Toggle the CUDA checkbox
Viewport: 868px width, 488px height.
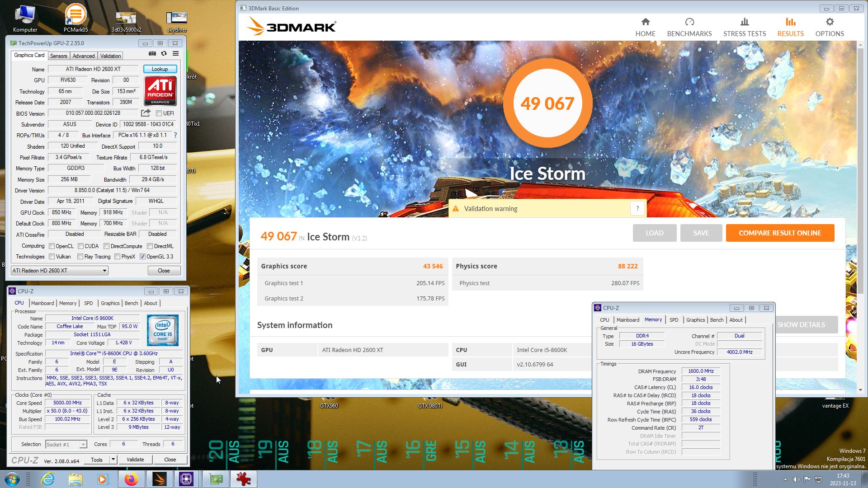[80, 246]
